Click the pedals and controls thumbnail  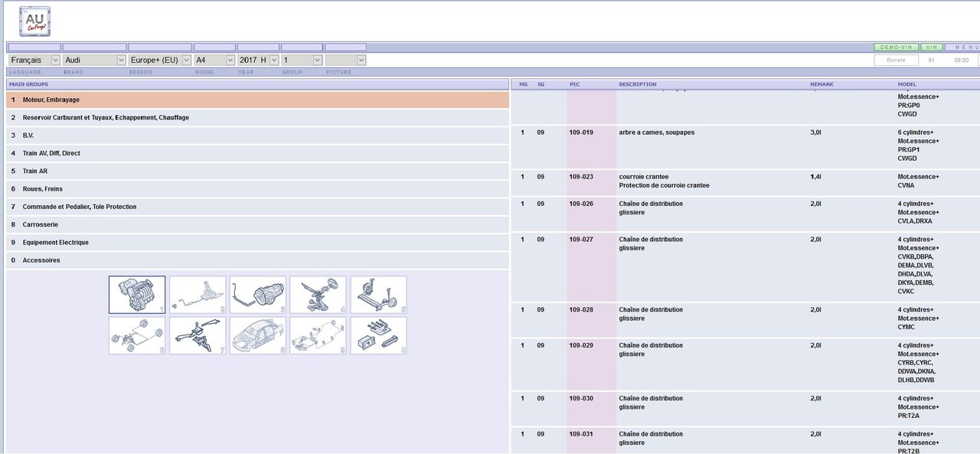point(198,335)
